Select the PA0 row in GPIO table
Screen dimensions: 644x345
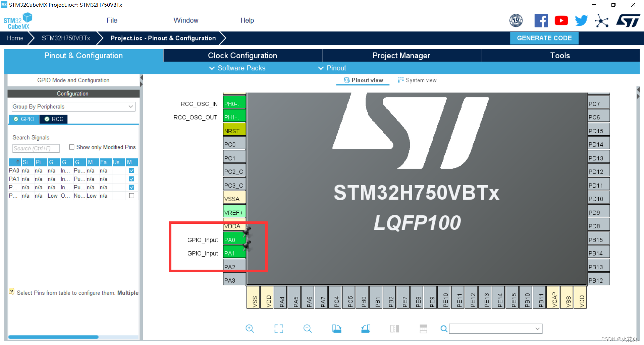73,170
